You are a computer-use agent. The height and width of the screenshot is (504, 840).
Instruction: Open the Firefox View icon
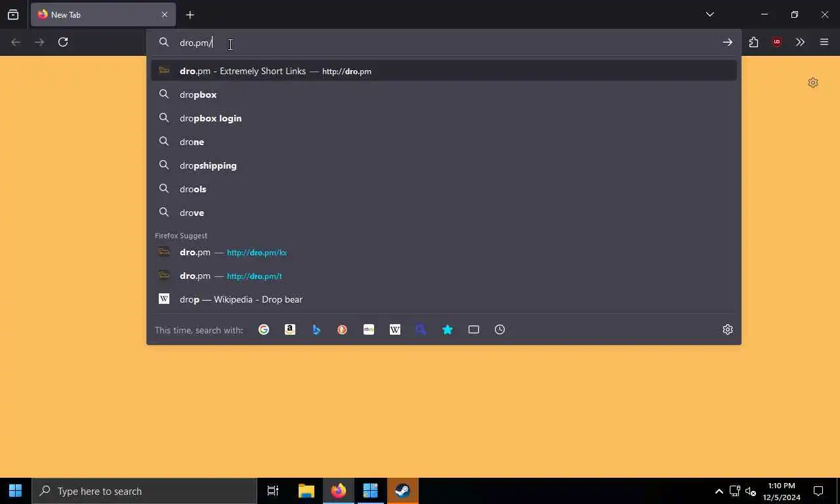[13, 14]
